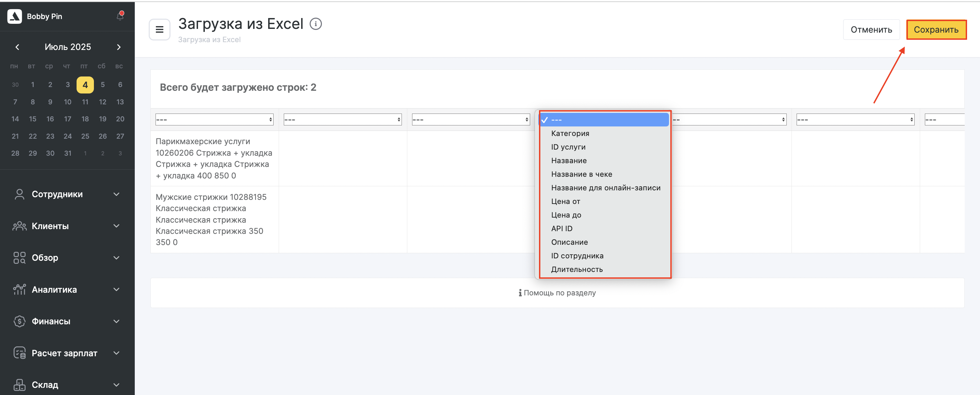Open the Сотрудники menu label
The height and width of the screenshot is (395, 980).
pyautogui.click(x=57, y=194)
